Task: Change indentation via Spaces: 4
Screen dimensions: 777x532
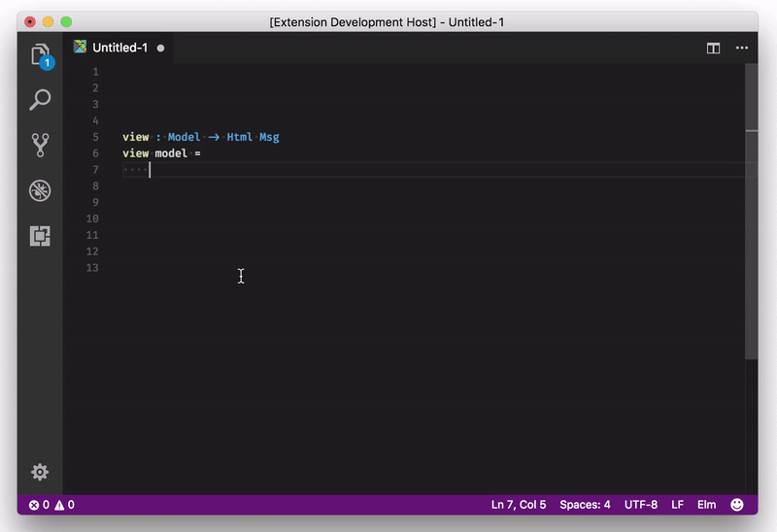Action: [585, 505]
